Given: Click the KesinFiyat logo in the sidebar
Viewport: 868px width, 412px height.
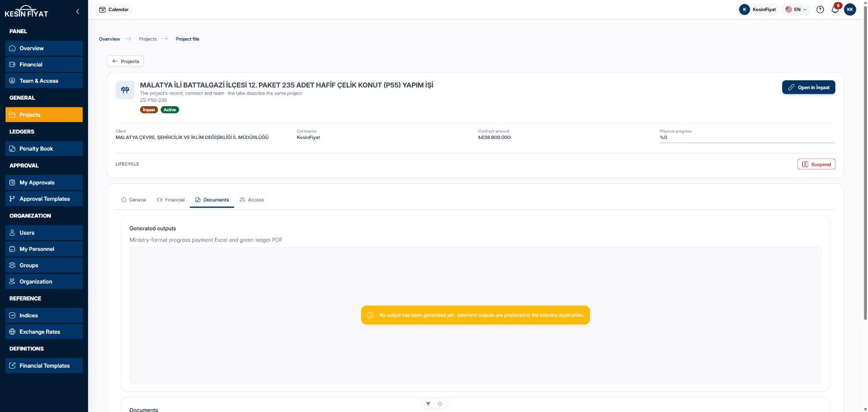Looking at the screenshot, I should click(27, 12).
